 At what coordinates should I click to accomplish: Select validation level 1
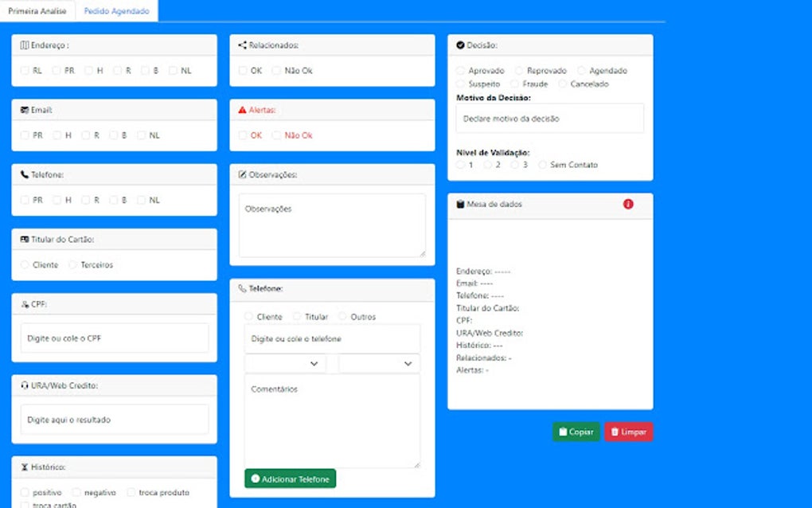[x=460, y=165]
